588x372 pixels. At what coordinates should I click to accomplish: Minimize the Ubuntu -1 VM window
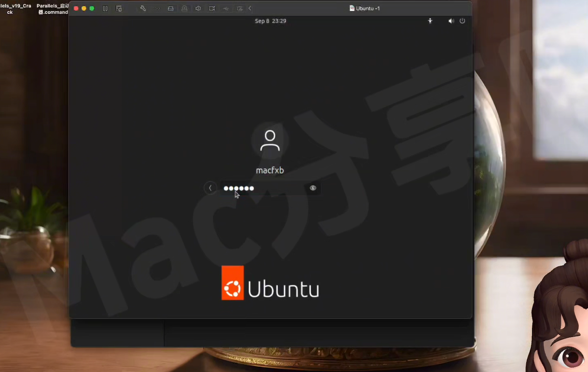pyautogui.click(x=84, y=9)
